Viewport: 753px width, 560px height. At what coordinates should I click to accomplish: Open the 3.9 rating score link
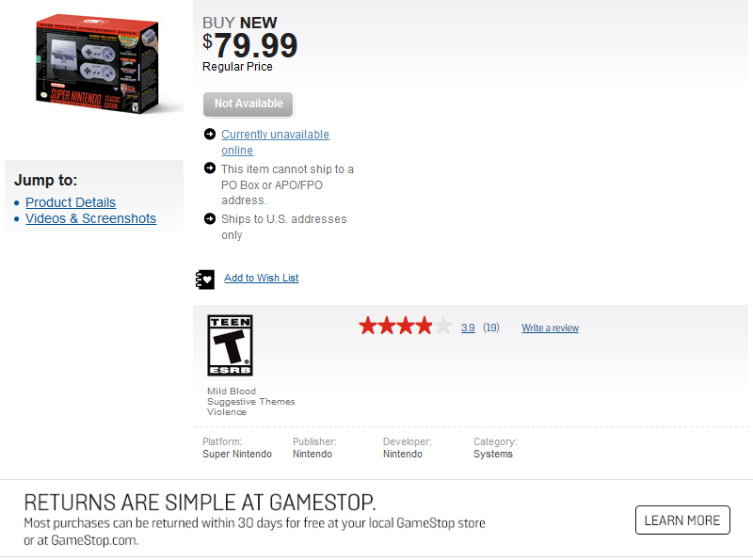click(468, 328)
